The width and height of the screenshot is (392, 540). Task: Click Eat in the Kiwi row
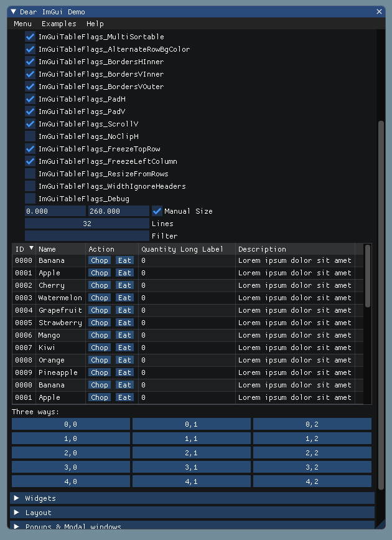point(124,347)
